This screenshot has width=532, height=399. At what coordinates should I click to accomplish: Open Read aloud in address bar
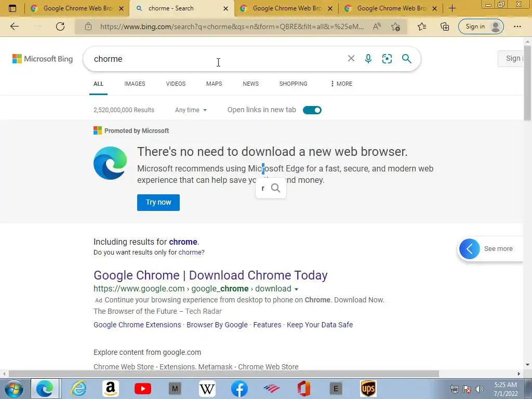click(x=377, y=26)
